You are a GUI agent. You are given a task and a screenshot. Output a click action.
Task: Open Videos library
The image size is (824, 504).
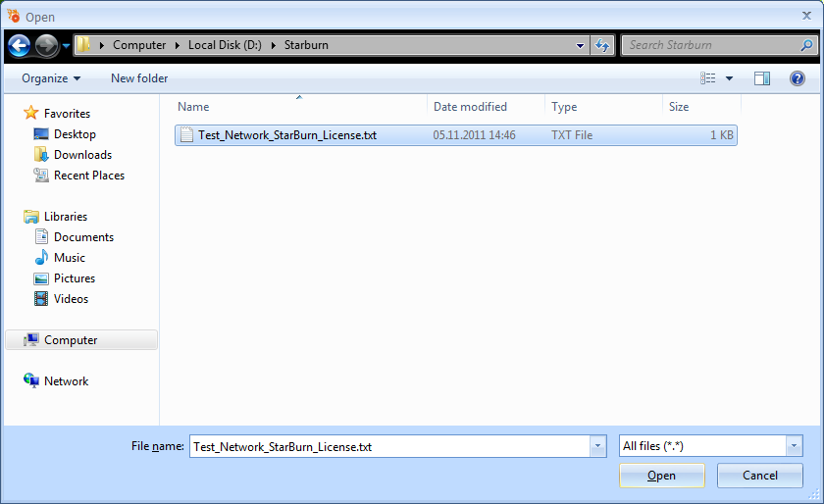71,298
